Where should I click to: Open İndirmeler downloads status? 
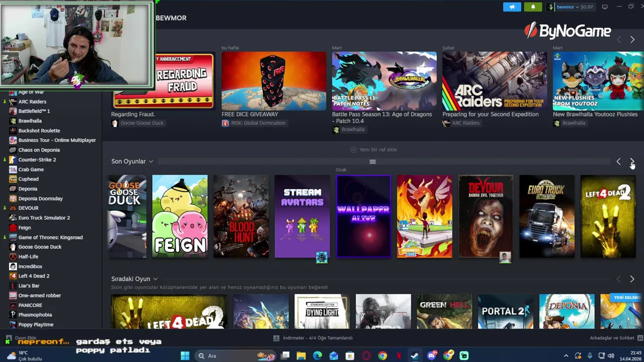tap(313, 338)
